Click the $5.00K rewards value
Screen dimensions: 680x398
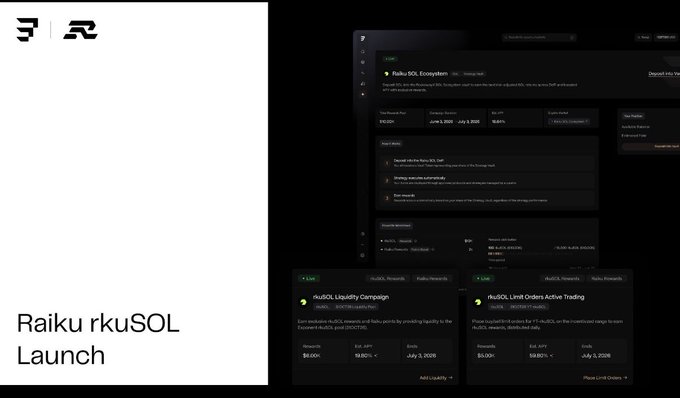(x=486, y=356)
